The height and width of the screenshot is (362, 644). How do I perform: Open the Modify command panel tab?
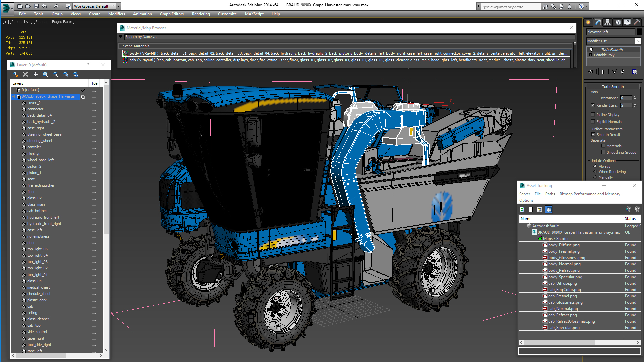click(x=598, y=22)
